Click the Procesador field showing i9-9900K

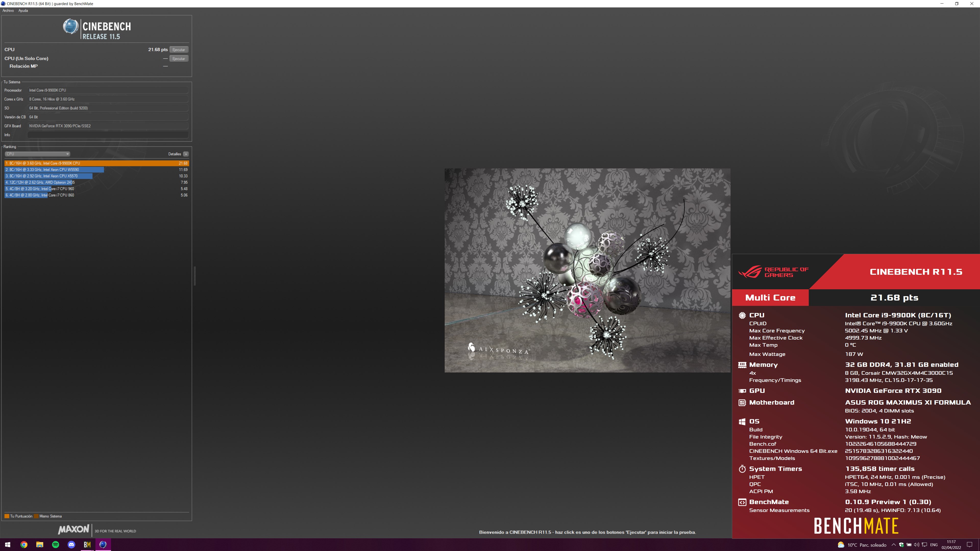coord(108,90)
